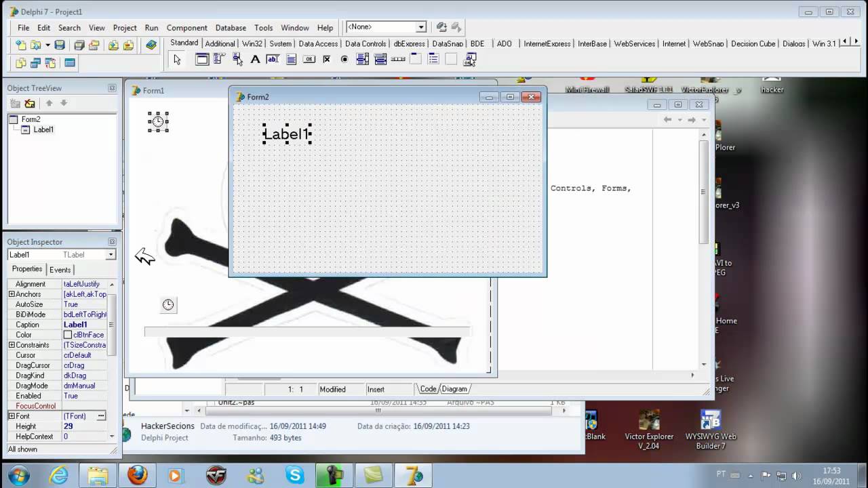The height and width of the screenshot is (488, 868).
Task: Select the Frames palette component
Action: click(202, 60)
